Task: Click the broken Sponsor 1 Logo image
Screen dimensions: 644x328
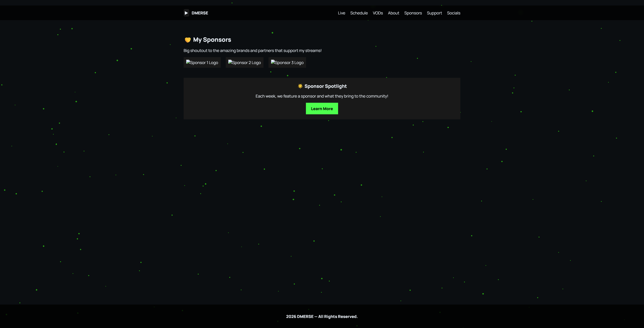Action: 202,63
